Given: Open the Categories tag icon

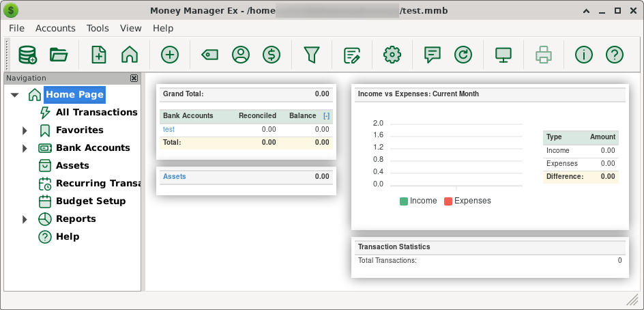Looking at the screenshot, I should [209, 54].
